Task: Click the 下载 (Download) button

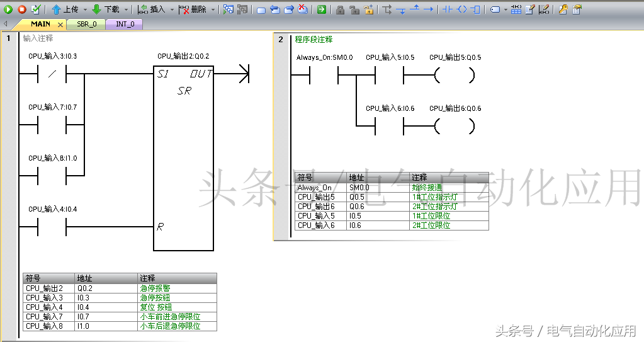Action: (x=106, y=9)
